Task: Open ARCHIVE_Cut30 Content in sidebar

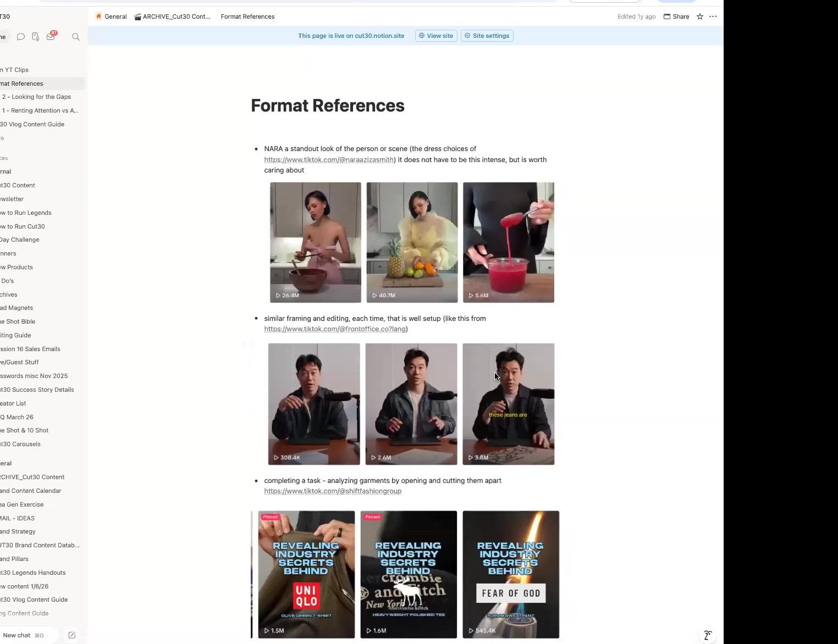Action: 42,477
